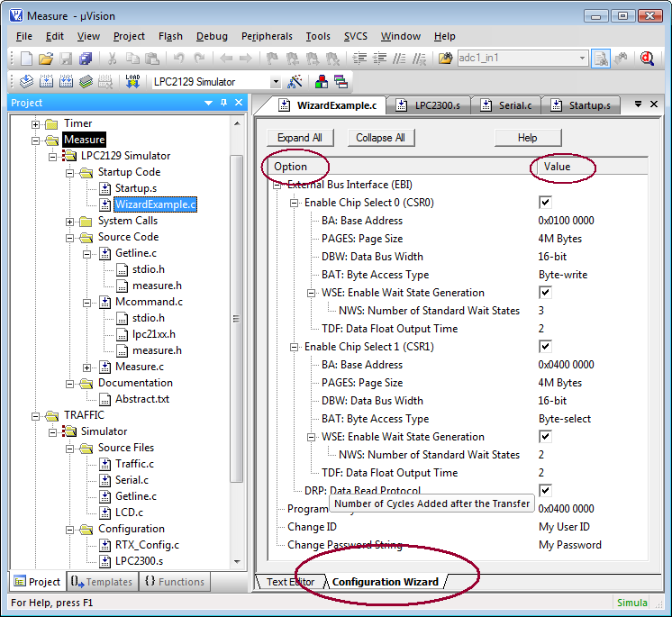
Task: Click the Paste clipboard icon
Action: 152,59
